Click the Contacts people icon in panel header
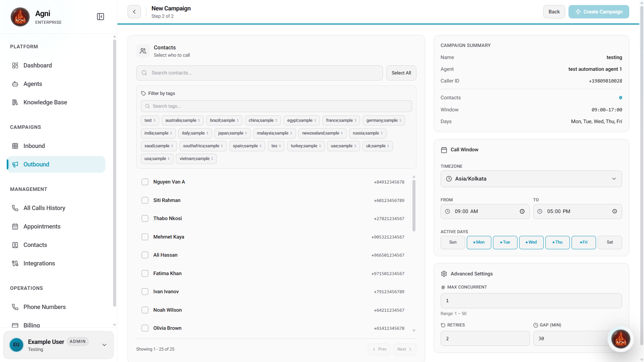 (143, 51)
